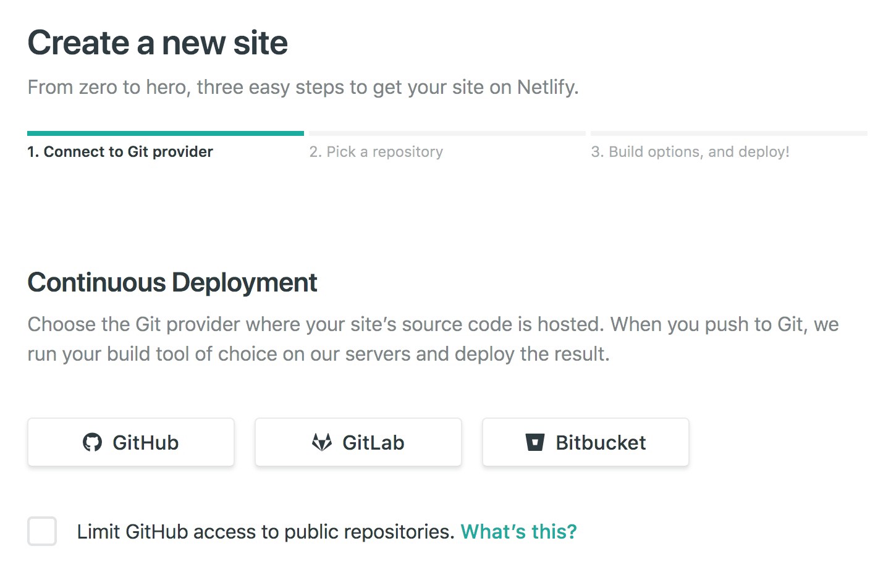Click the "Limit GitHub access" label text
Screen dimensions: 870x588
pos(266,532)
